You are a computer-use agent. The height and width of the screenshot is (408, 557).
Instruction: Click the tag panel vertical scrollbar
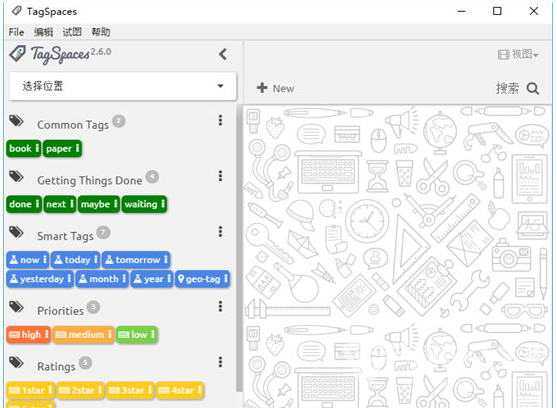click(240, 249)
